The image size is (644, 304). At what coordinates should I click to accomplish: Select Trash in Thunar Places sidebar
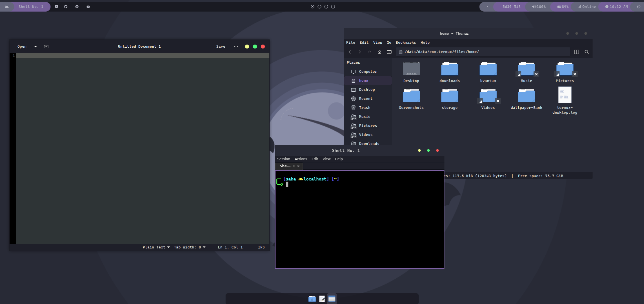368,108
